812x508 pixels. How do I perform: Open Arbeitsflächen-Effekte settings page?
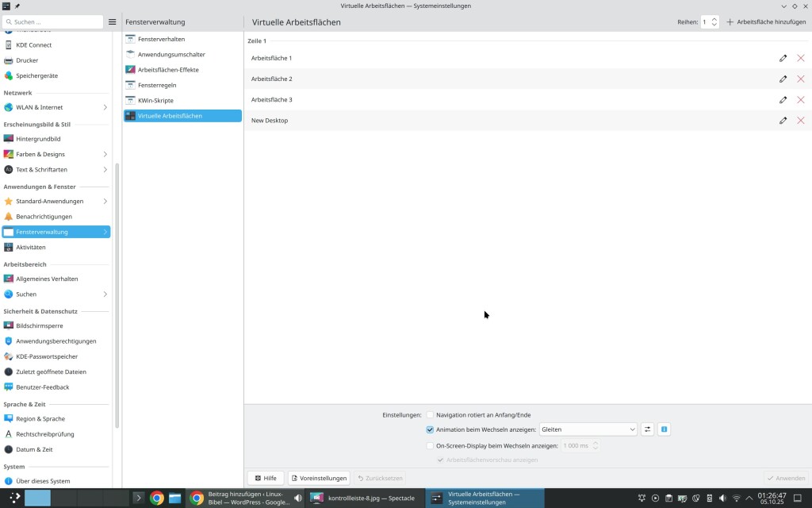click(167, 70)
